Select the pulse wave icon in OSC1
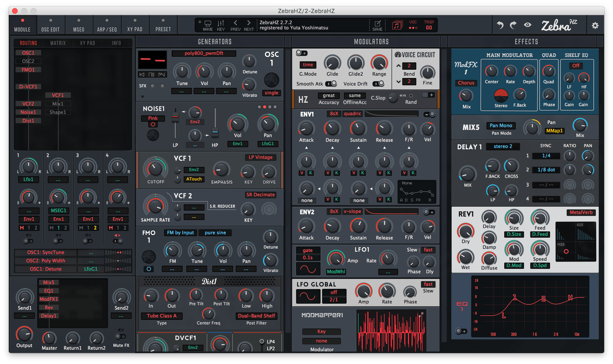 coord(151,75)
